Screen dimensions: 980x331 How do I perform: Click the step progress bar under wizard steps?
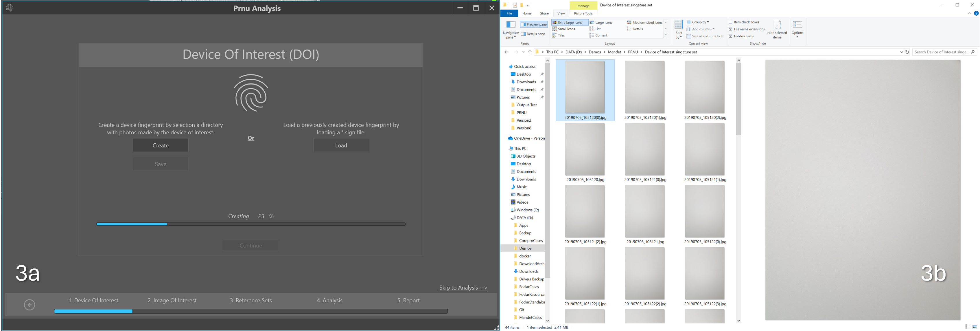[251, 311]
